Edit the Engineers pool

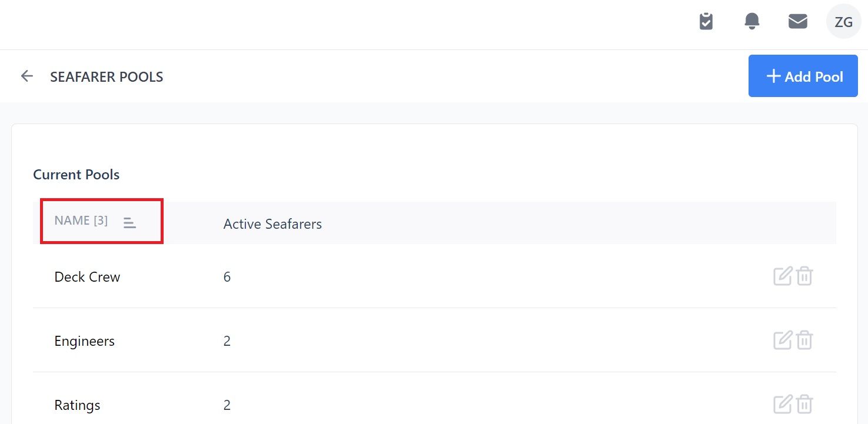click(783, 340)
